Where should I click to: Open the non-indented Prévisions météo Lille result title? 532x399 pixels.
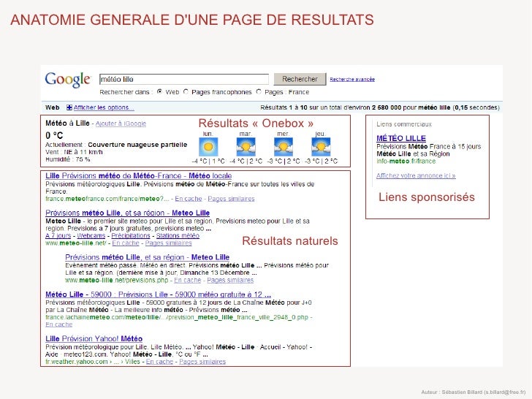(128, 213)
